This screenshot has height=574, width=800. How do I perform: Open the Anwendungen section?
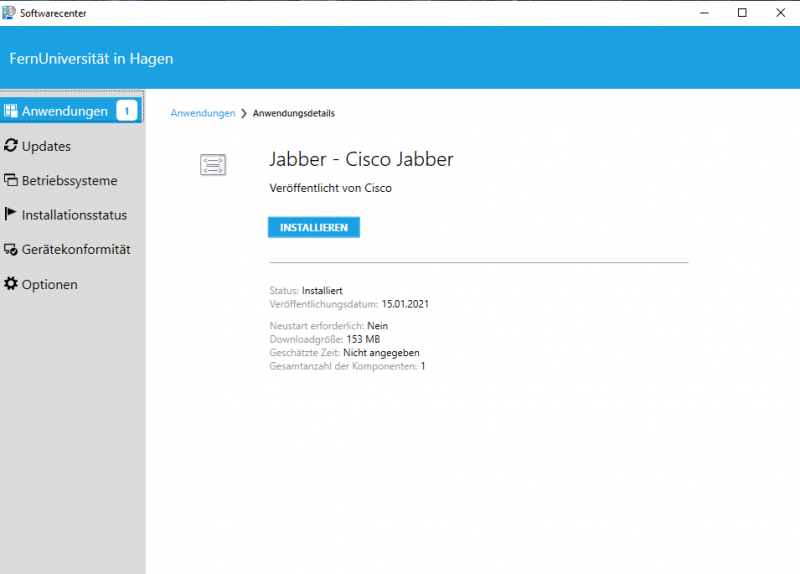pos(71,111)
